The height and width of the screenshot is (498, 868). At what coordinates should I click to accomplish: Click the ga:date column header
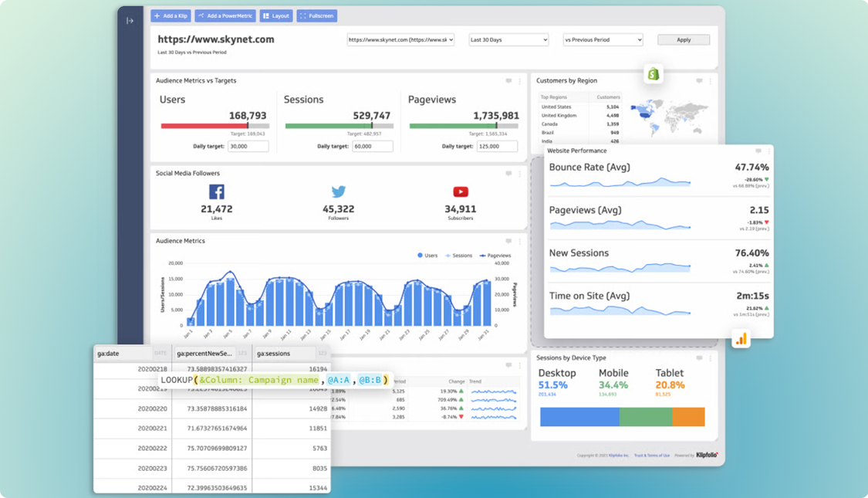pos(132,354)
